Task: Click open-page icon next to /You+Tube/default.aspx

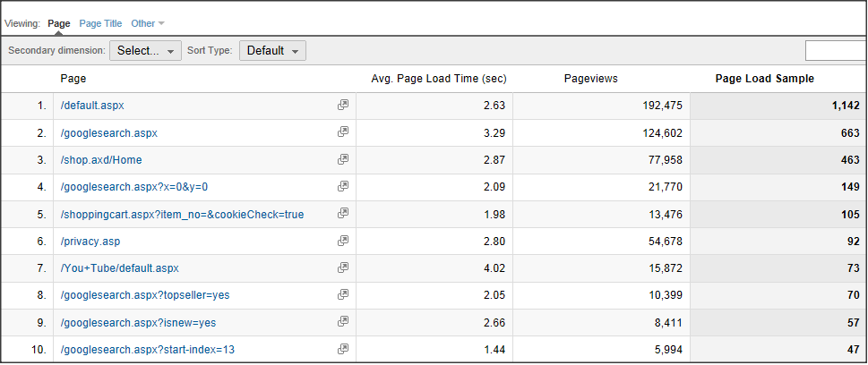Action: pyautogui.click(x=342, y=267)
